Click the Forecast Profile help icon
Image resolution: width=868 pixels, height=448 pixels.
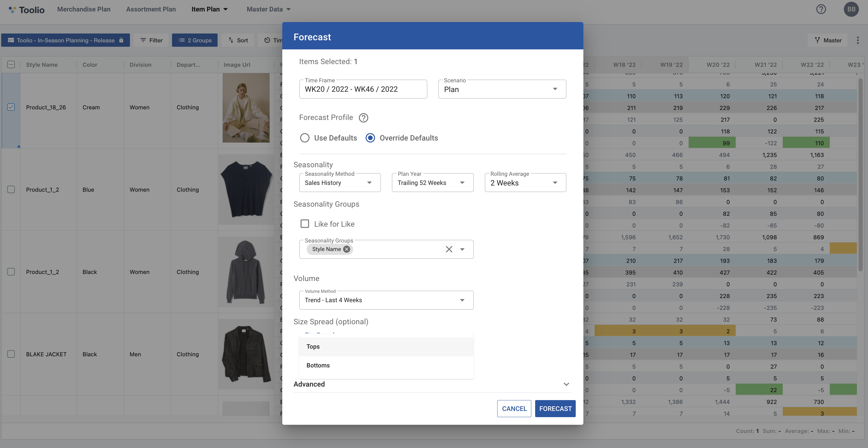[363, 118]
